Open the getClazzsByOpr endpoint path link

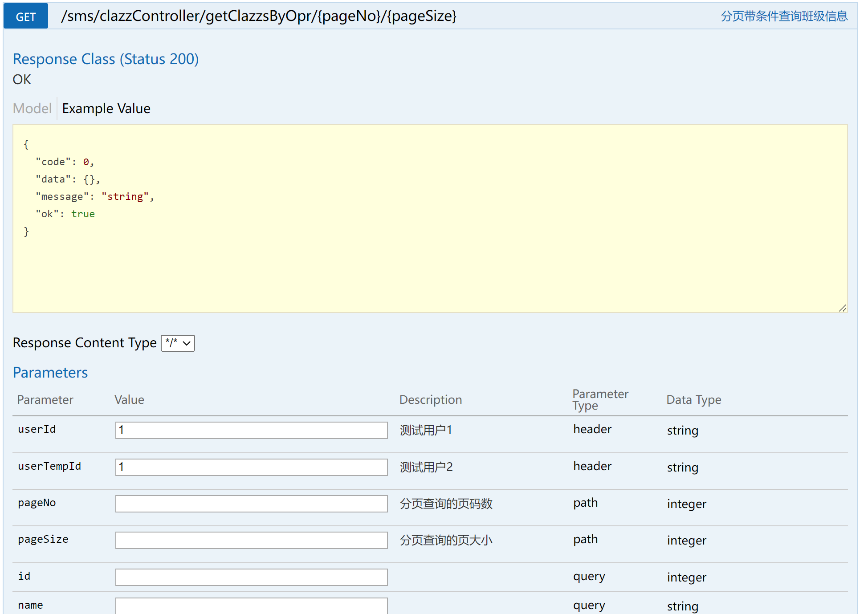(x=259, y=16)
